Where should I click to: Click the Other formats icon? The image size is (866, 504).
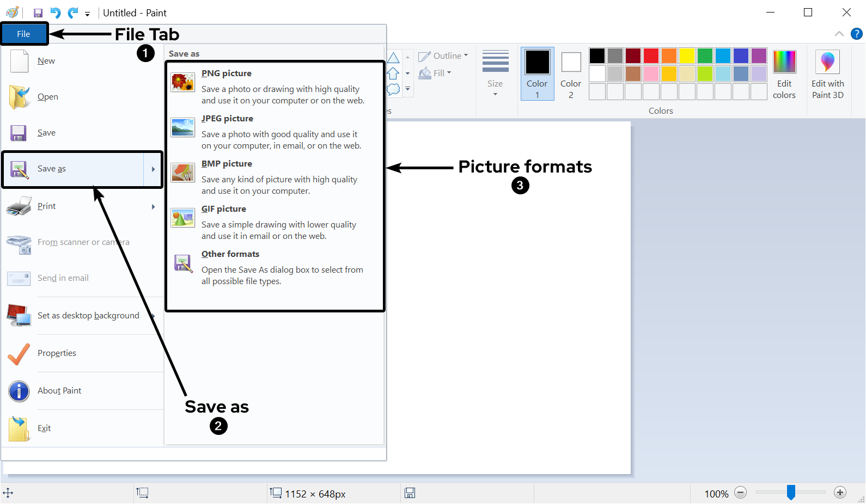[x=183, y=263]
